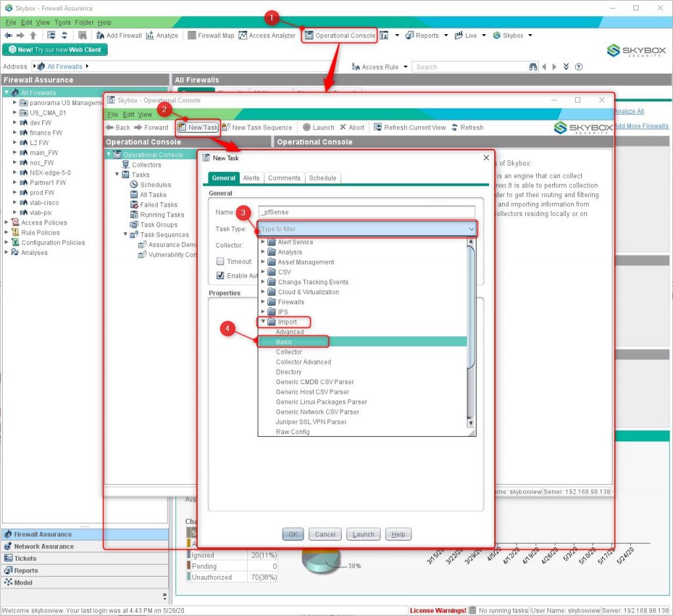The height and width of the screenshot is (616, 673).
Task: Click the Analyze toolbar icon
Action: click(150, 35)
